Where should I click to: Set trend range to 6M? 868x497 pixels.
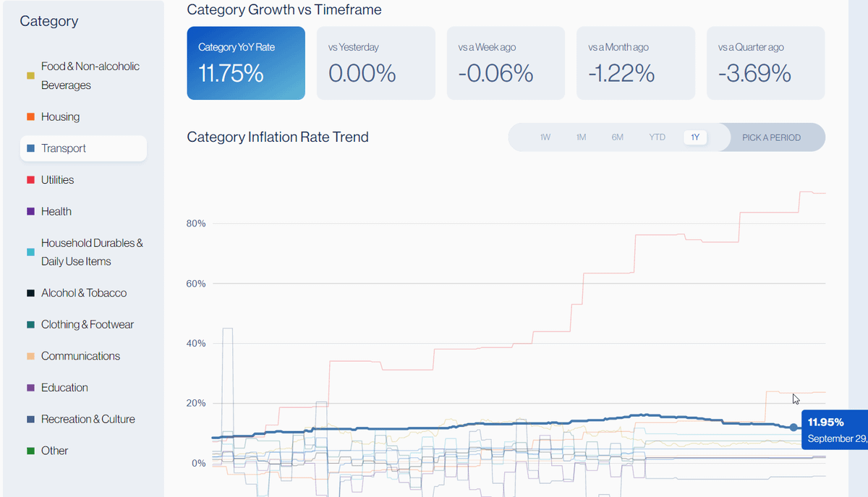point(617,137)
